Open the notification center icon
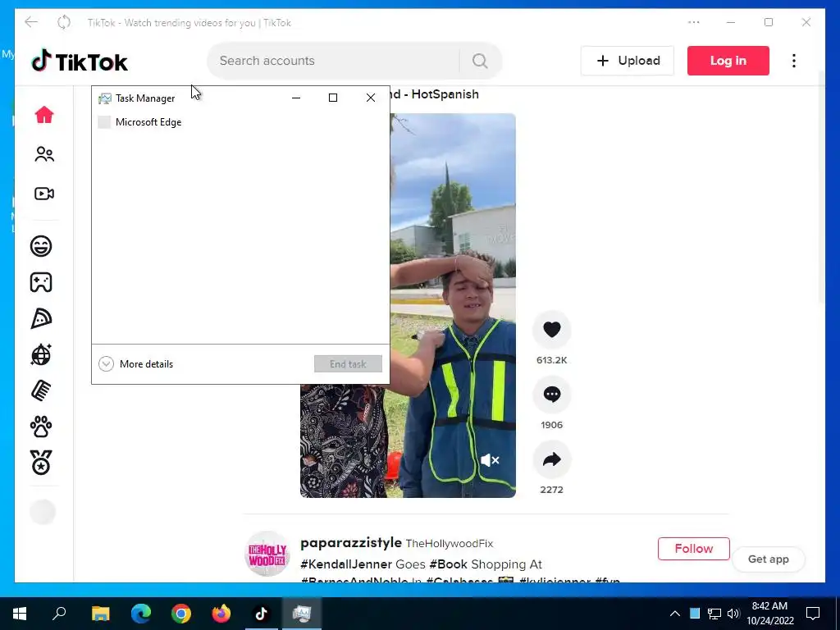 813,614
